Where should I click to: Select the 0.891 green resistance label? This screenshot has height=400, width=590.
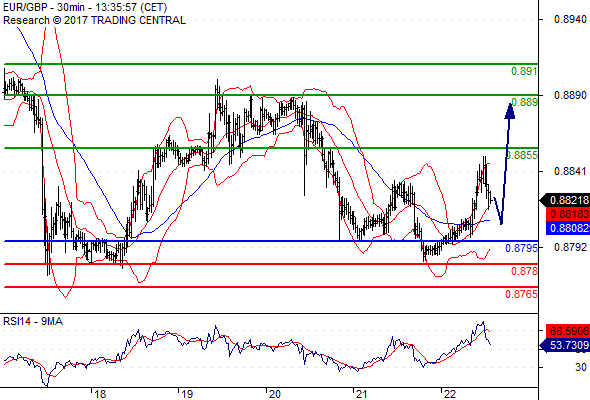[x=524, y=71]
